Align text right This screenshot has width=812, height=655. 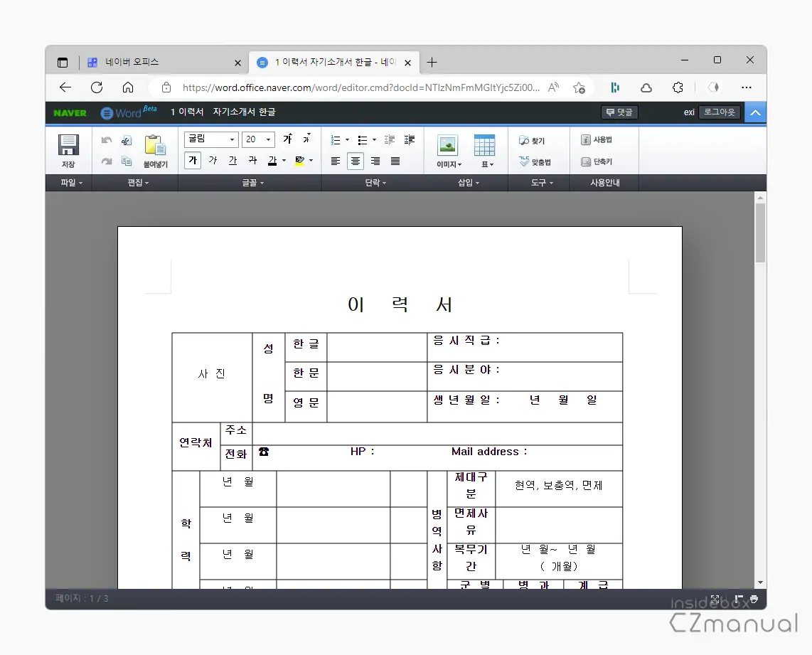[x=375, y=161]
